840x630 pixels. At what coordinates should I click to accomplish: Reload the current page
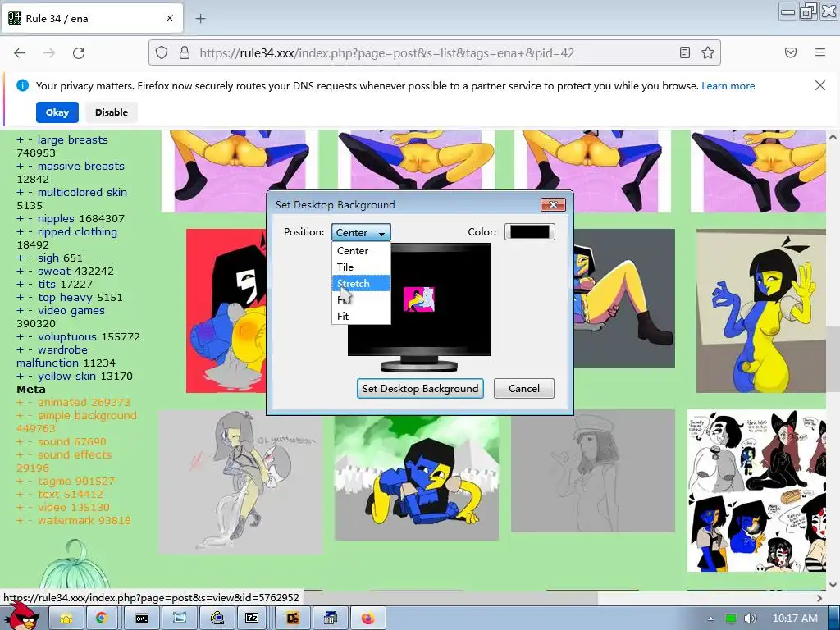pyautogui.click(x=79, y=53)
